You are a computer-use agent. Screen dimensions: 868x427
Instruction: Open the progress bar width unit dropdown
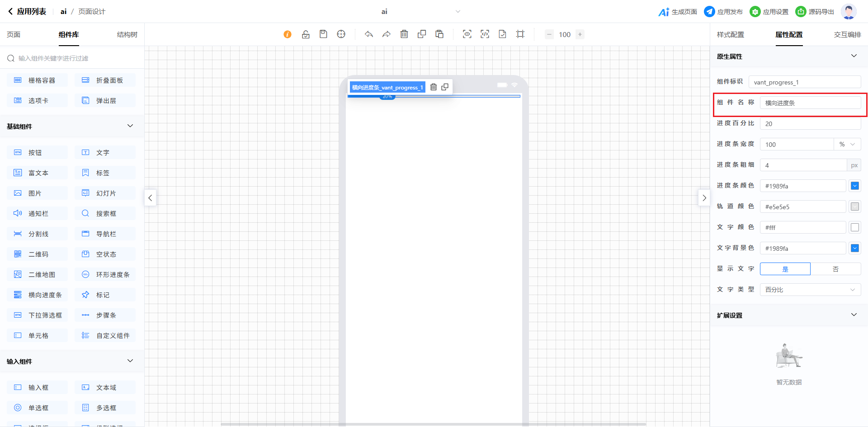click(x=847, y=145)
